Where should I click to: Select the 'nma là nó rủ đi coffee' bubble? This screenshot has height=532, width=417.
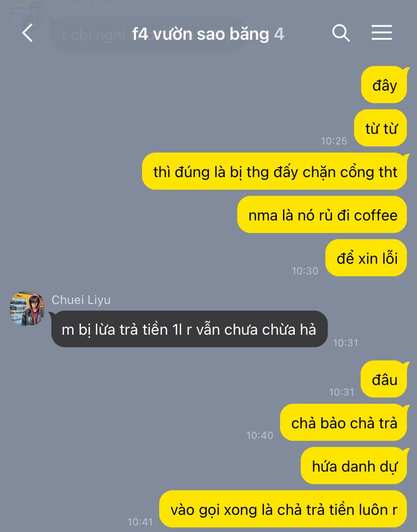point(322,214)
